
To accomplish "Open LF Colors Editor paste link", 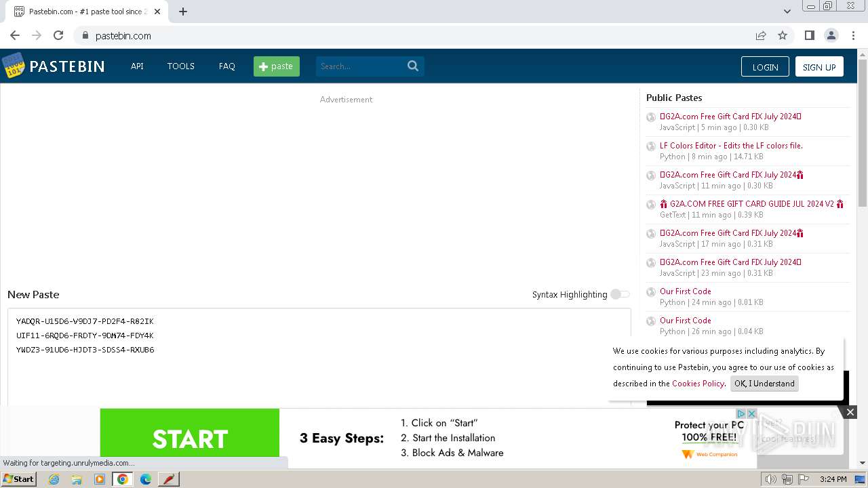I will [731, 146].
